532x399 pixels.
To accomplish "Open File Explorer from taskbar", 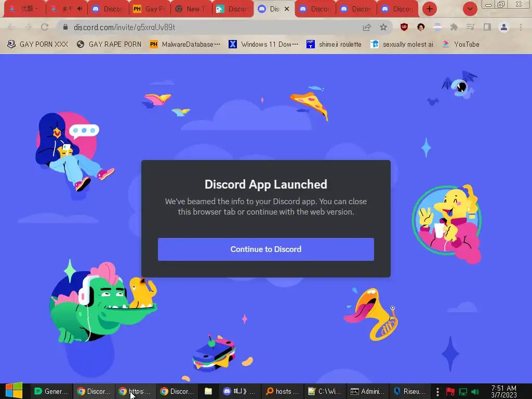I will [208, 391].
